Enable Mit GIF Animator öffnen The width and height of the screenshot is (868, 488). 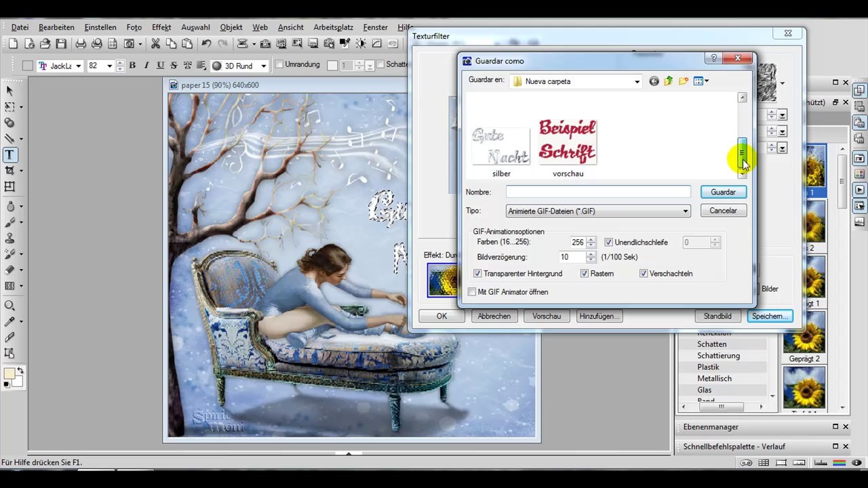[472, 292]
